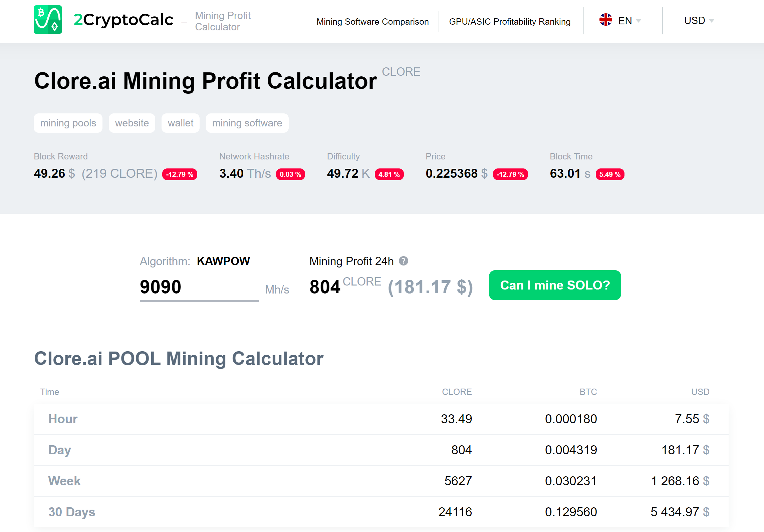Expand the EN language dropdown
The image size is (764, 532).
(x=620, y=21)
